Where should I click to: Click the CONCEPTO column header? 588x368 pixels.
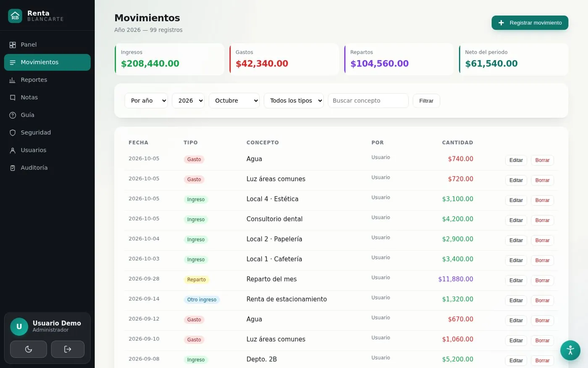point(262,143)
